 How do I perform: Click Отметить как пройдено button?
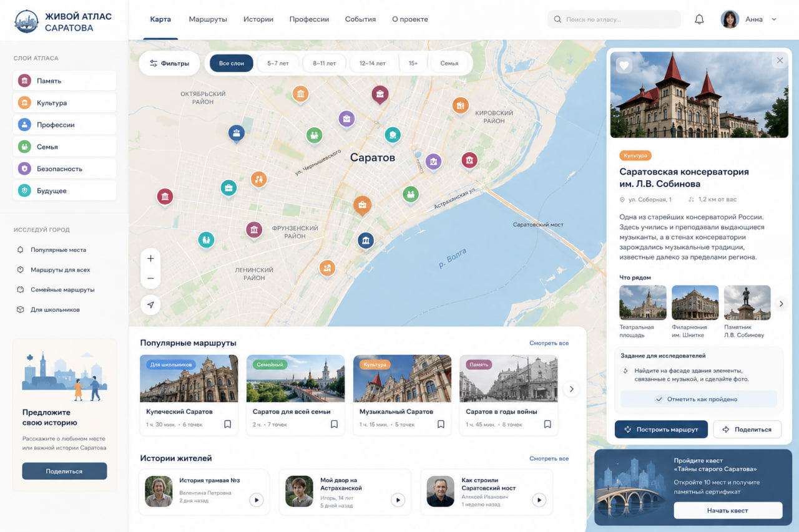[x=699, y=399]
